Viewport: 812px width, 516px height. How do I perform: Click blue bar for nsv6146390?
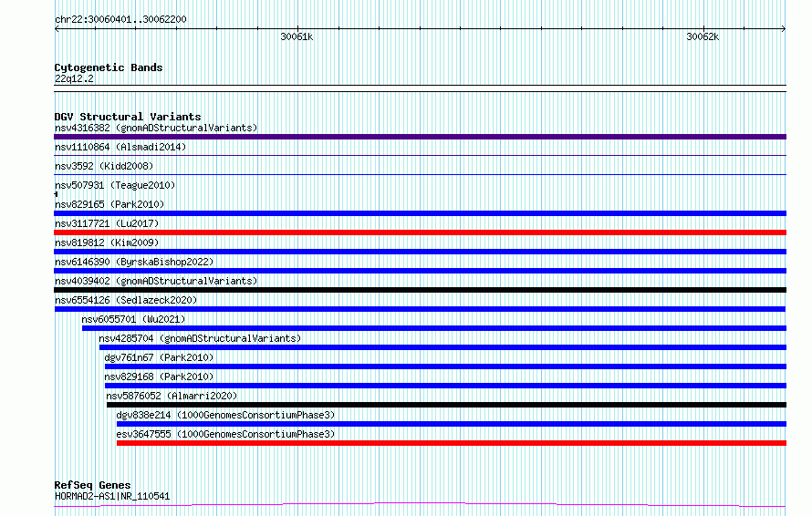coord(420,271)
